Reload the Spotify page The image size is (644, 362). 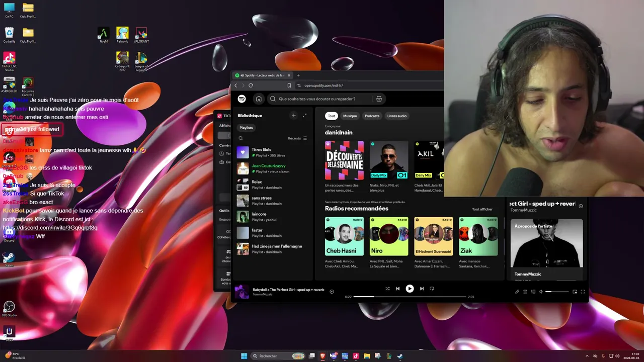251,85
